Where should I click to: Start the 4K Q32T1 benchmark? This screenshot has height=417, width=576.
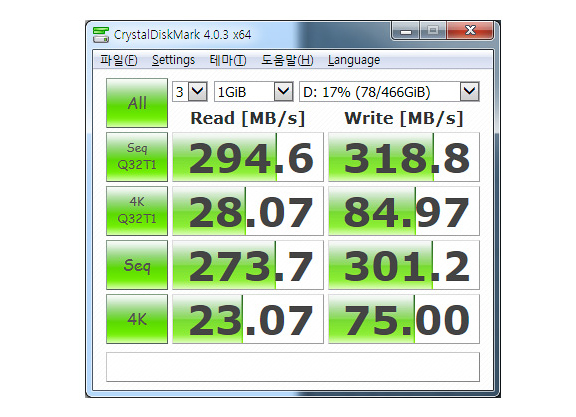[137, 211]
